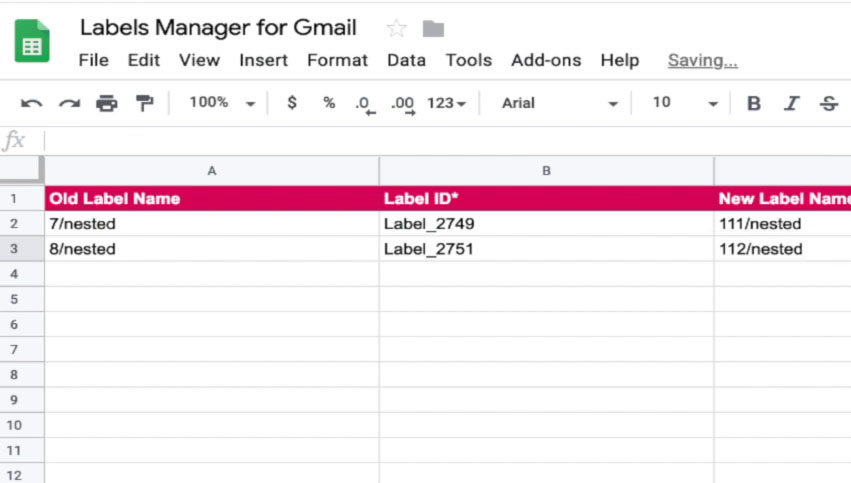This screenshot has width=851, height=483.
Task: Select cell containing 111/nested
Action: (783, 224)
